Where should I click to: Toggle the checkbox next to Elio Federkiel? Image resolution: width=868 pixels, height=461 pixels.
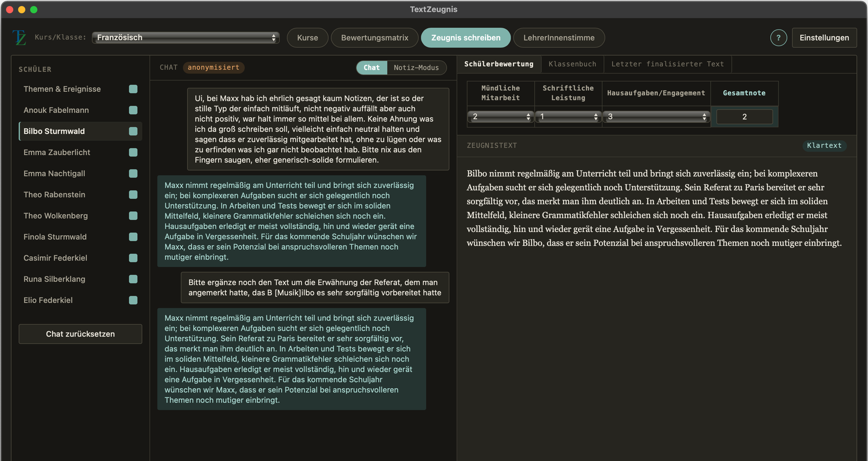[133, 300]
